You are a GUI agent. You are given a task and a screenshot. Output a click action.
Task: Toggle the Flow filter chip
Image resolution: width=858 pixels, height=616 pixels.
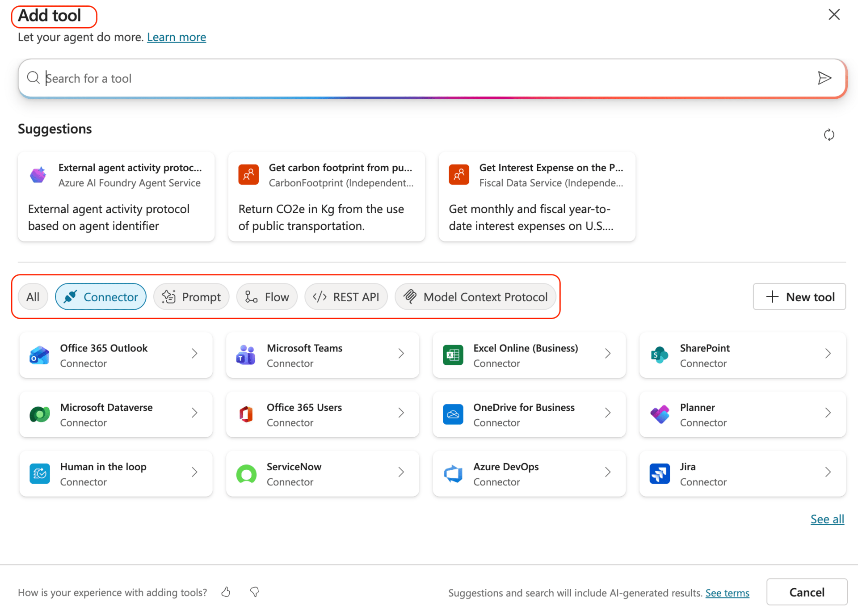pyautogui.click(x=267, y=297)
